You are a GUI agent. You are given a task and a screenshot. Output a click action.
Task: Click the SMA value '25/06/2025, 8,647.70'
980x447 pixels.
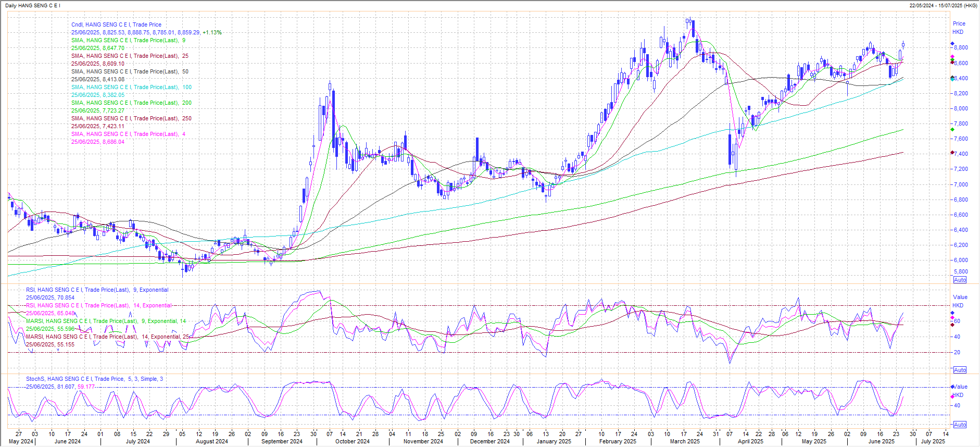pyautogui.click(x=98, y=48)
